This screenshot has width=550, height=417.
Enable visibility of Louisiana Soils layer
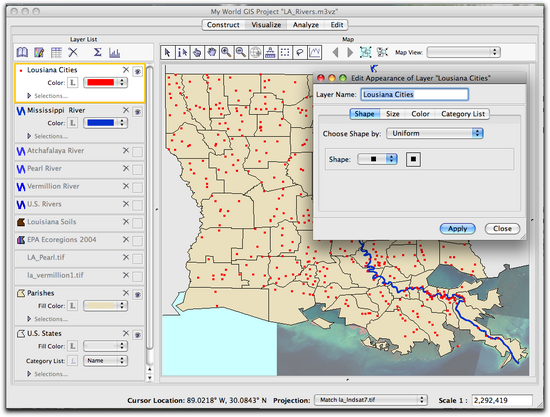(x=138, y=223)
